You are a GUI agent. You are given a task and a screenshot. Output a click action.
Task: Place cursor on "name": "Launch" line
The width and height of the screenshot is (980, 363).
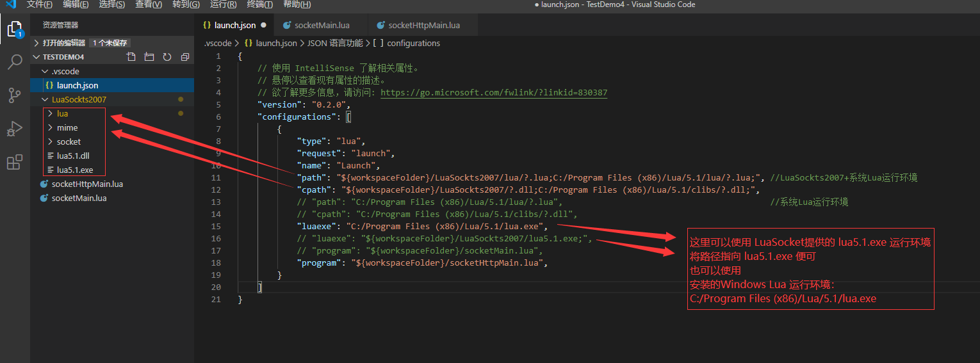pos(338,165)
